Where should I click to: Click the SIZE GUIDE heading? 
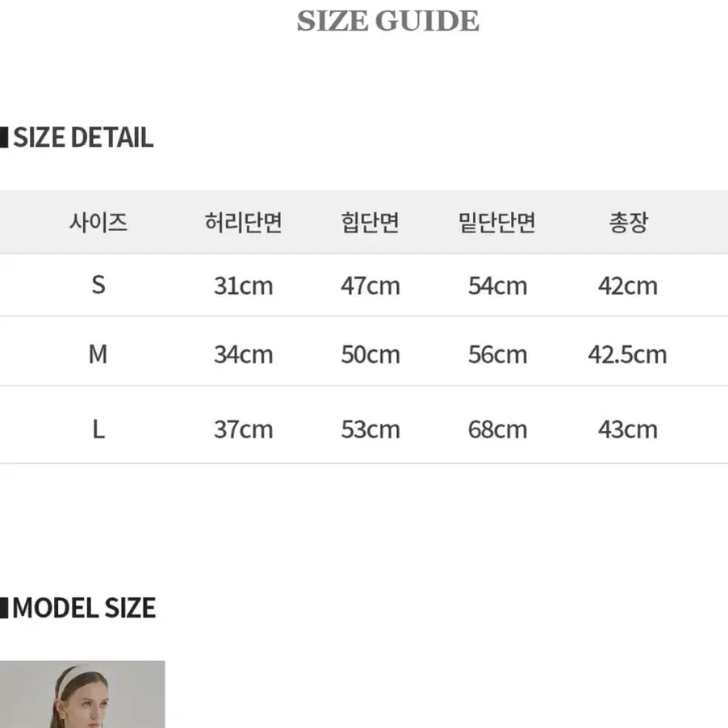coord(387,21)
